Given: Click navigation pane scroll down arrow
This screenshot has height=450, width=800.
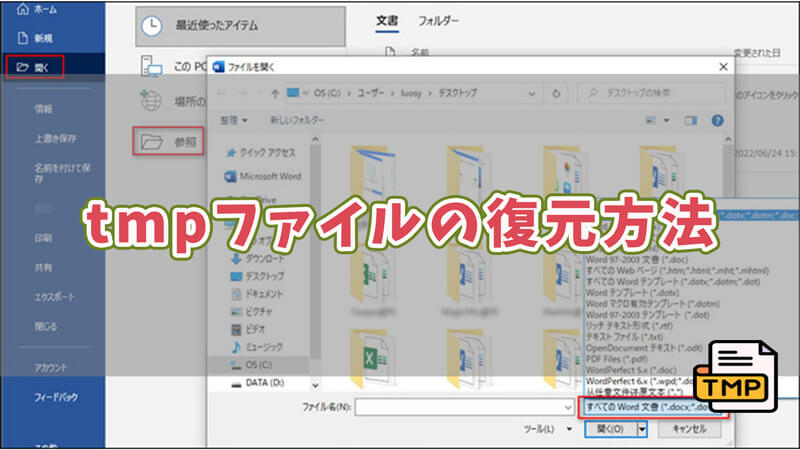Looking at the screenshot, I should 315,385.
